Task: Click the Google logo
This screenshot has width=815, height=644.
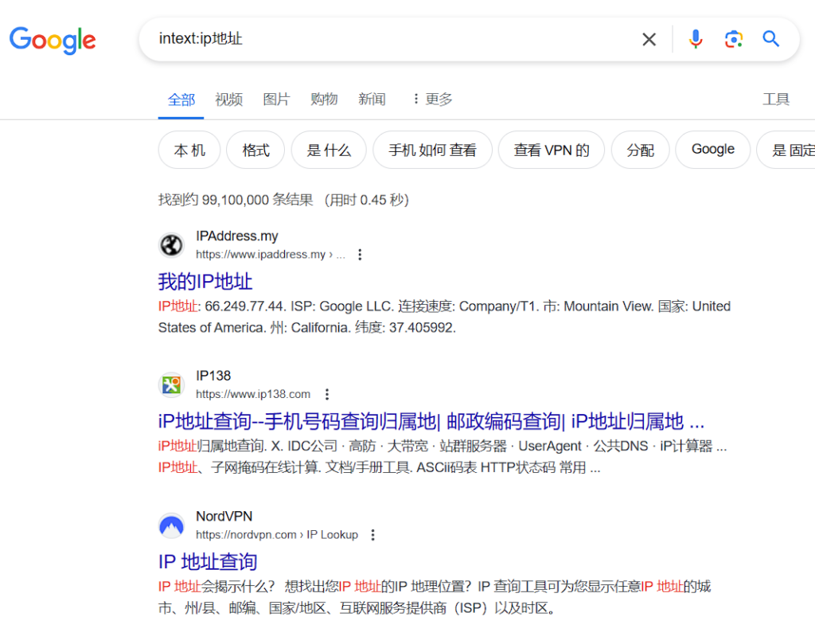Action: (53, 40)
